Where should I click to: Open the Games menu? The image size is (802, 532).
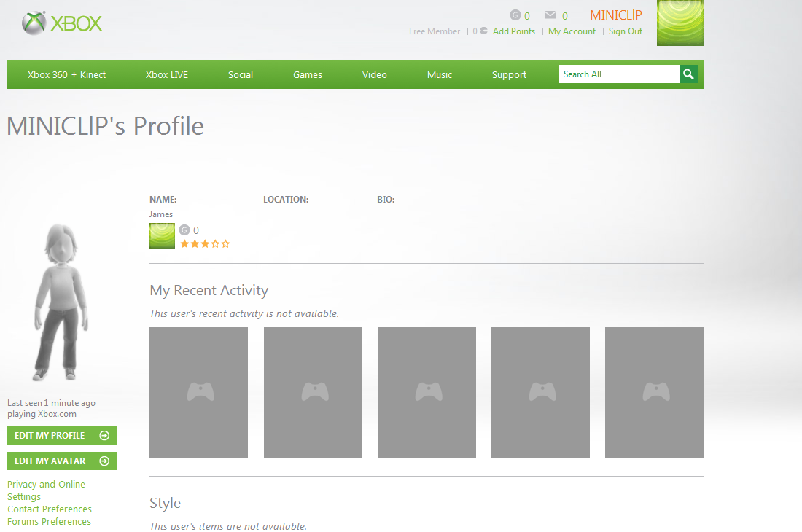pos(308,74)
